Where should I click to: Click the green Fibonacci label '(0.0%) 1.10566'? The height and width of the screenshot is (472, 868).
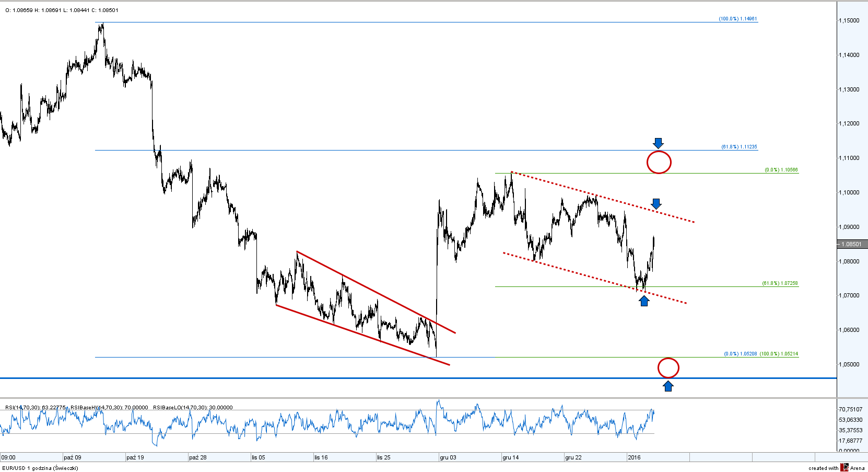coord(781,170)
